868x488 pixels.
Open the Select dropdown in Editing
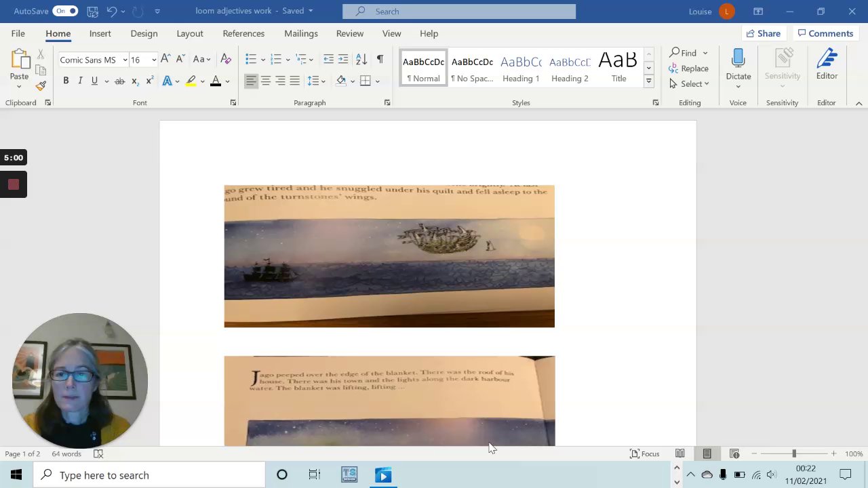point(689,84)
